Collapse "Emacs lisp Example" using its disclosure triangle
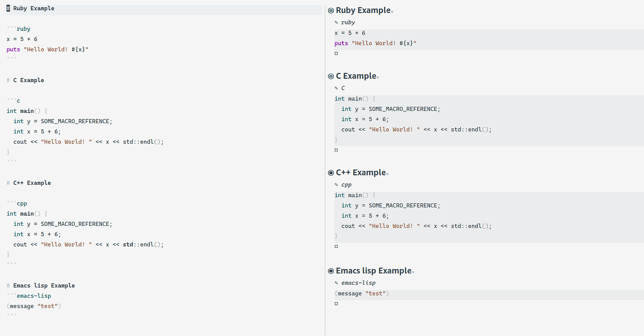The height and width of the screenshot is (336, 644). 413,272
